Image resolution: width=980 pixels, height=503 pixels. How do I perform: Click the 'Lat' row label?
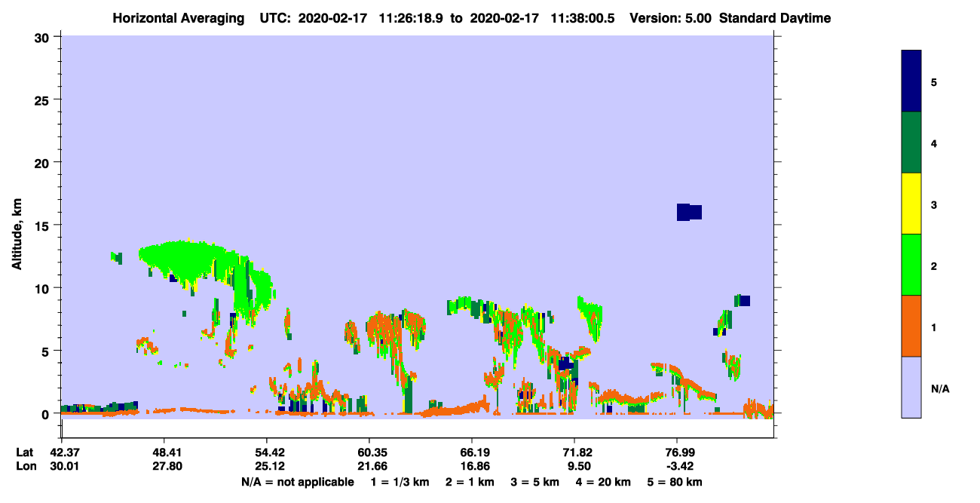tap(24, 452)
